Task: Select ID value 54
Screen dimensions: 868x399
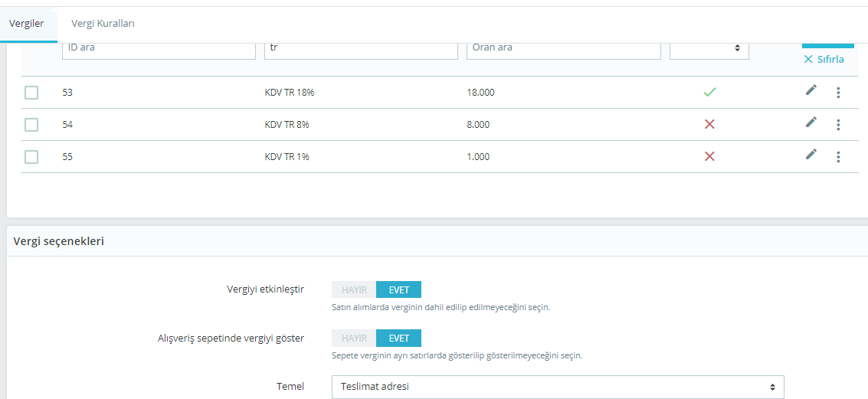Action: 67,125
